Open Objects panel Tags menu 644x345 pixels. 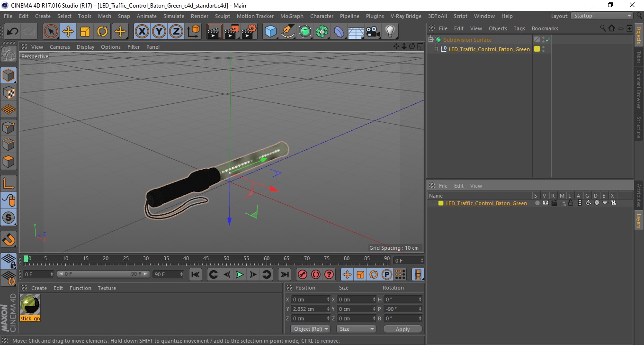click(x=519, y=28)
